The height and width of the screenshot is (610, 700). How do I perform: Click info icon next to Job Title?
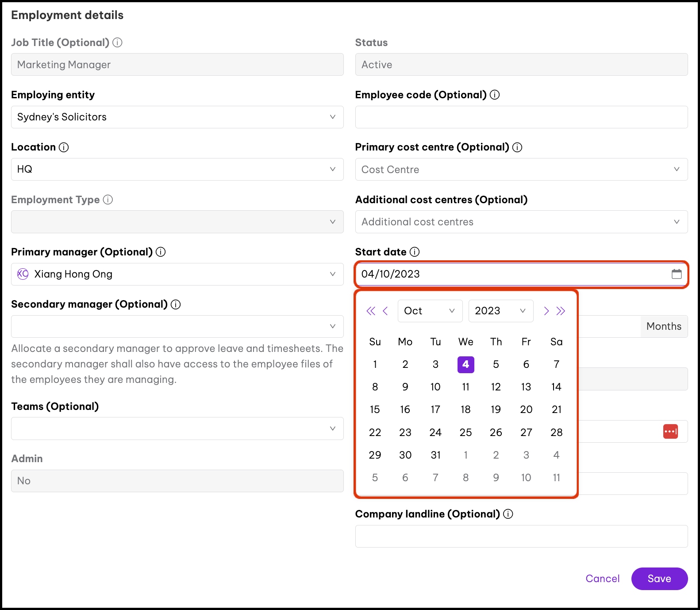(117, 42)
